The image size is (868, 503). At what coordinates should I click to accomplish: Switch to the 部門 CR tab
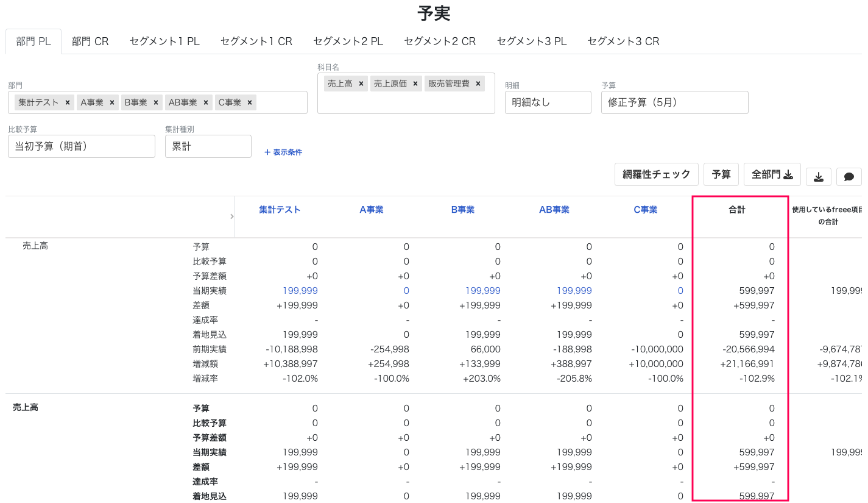tap(90, 41)
